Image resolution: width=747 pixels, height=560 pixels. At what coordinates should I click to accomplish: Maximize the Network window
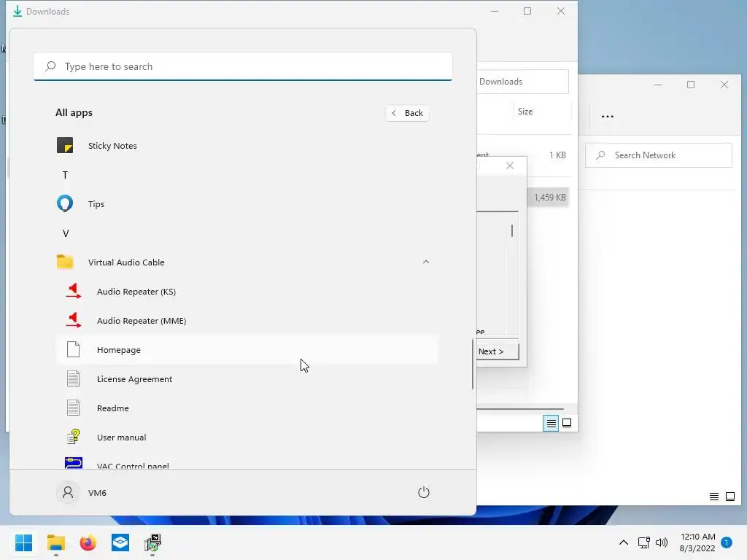click(x=691, y=85)
